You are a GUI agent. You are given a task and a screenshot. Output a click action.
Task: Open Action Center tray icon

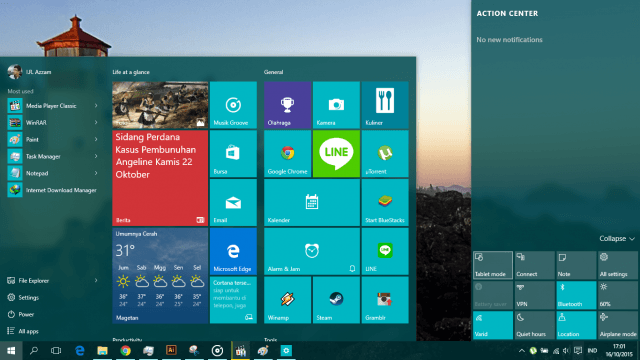click(578, 351)
